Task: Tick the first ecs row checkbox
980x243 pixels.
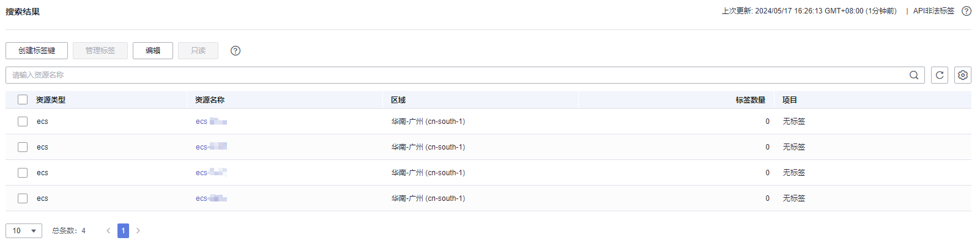Action: point(23,121)
